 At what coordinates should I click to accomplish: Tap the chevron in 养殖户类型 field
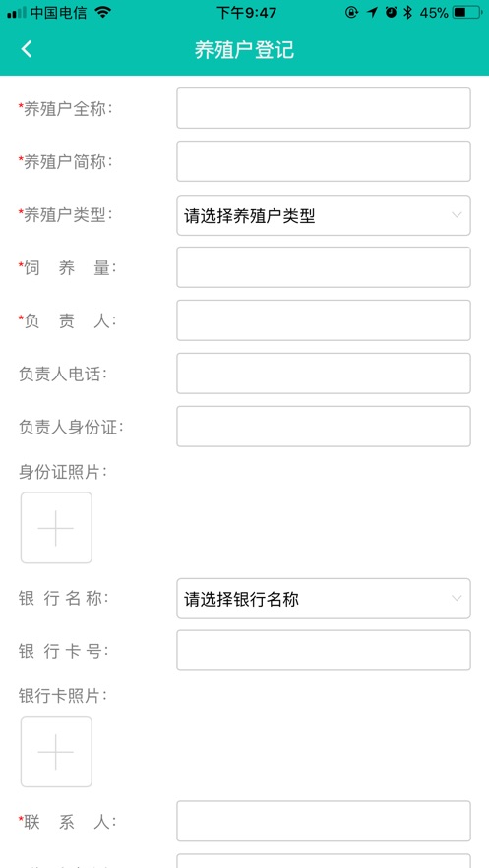tap(457, 215)
